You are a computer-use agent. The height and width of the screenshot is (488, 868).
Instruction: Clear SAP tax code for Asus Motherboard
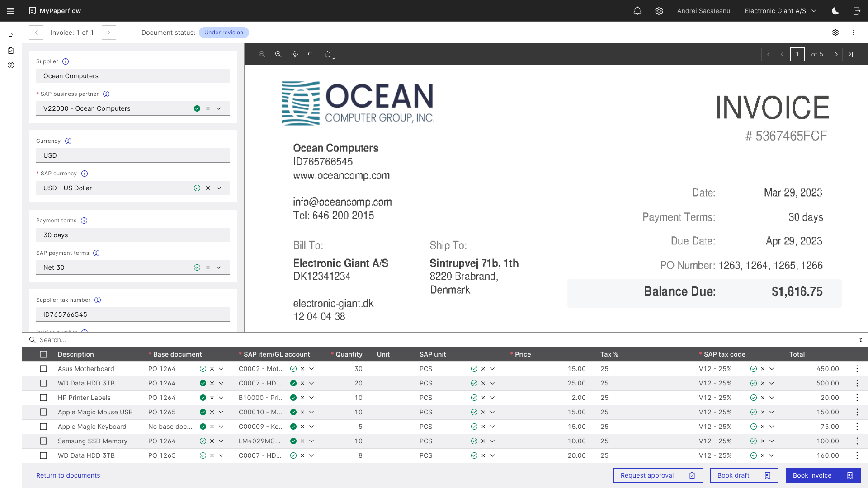[763, 369]
